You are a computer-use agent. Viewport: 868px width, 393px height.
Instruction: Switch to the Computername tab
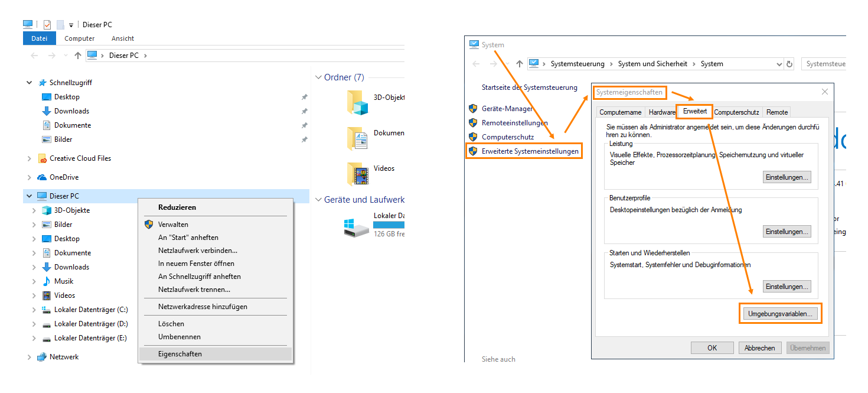pyautogui.click(x=620, y=112)
